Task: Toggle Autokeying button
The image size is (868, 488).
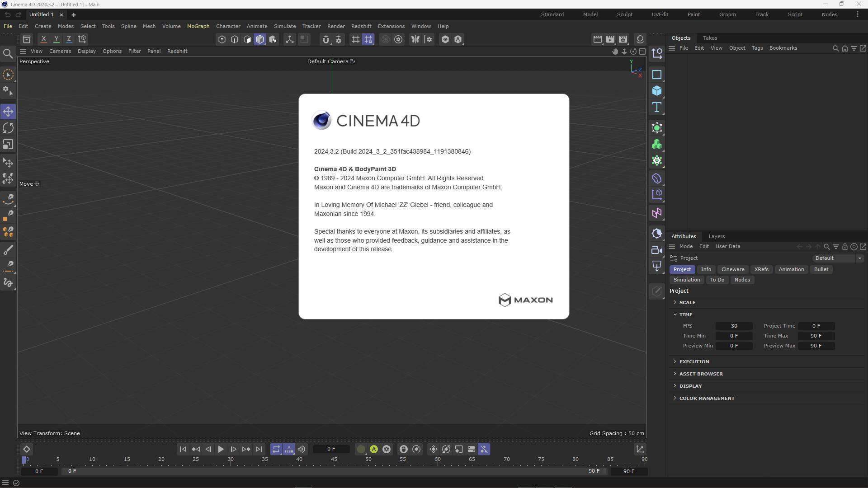Action: click(x=374, y=449)
